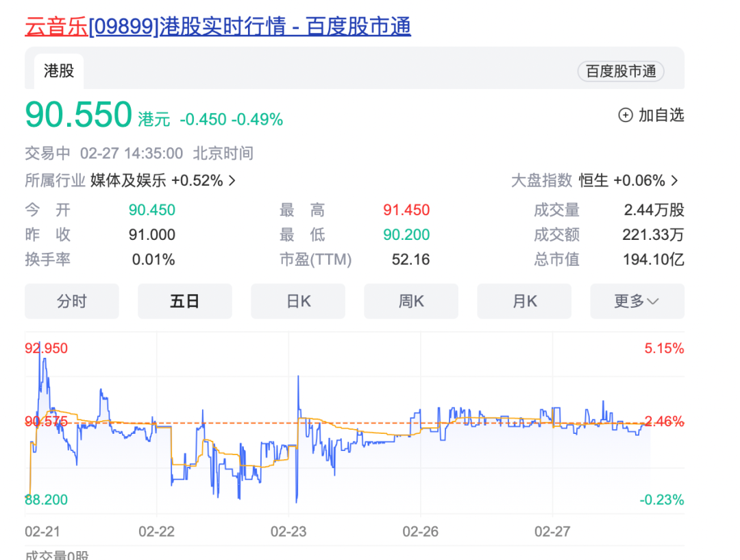Click the change value -0.450 -0.49%
The image size is (740, 560).
(x=232, y=119)
